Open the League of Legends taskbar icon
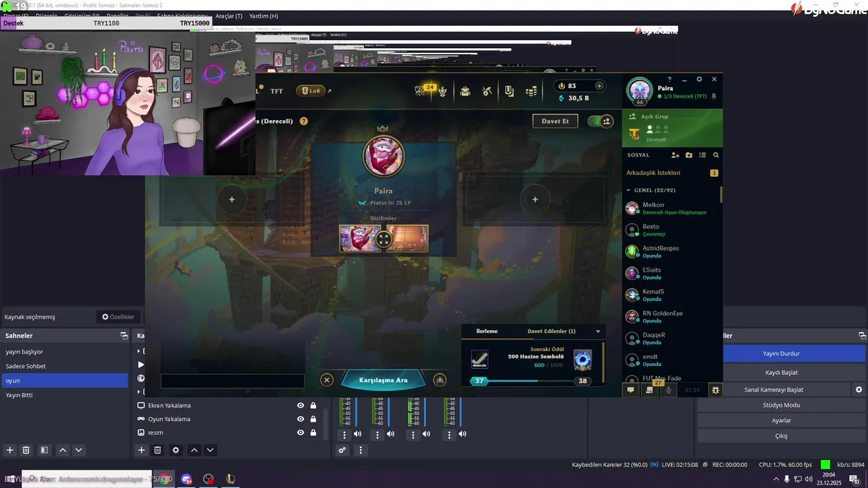868x488 pixels. pos(231,479)
